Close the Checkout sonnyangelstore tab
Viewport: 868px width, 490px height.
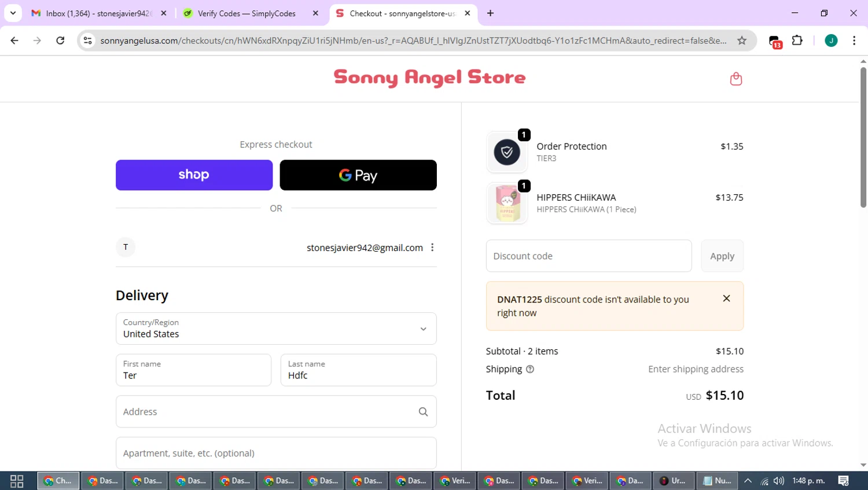(x=468, y=13)
